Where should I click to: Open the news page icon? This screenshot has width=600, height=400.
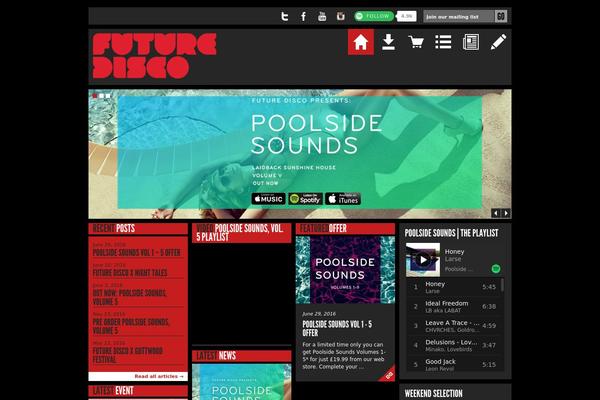point(471,42)
